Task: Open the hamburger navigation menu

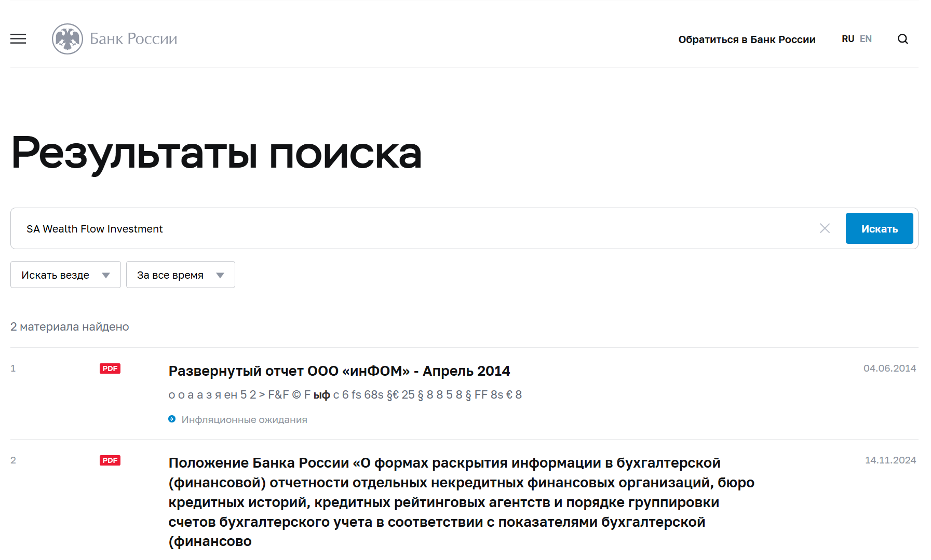Action: click(x=18, y=39)
